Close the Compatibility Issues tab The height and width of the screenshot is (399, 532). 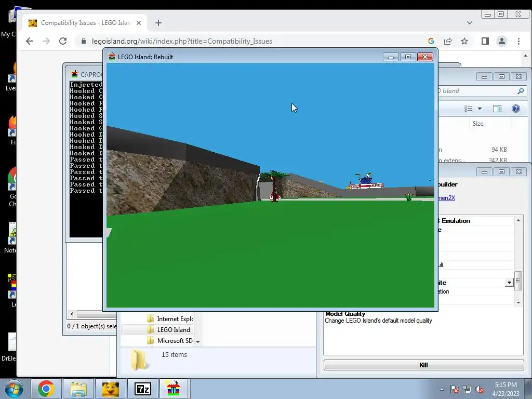point(138,23)
